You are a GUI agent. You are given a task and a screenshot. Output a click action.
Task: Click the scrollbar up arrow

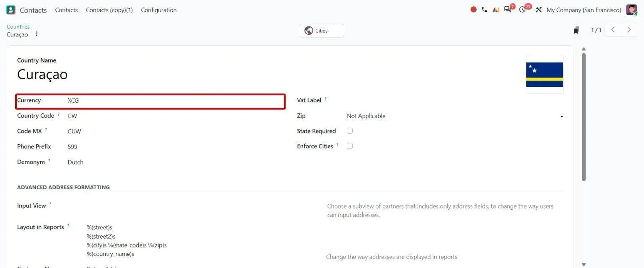pyautogui.click(x=584, y=49)
